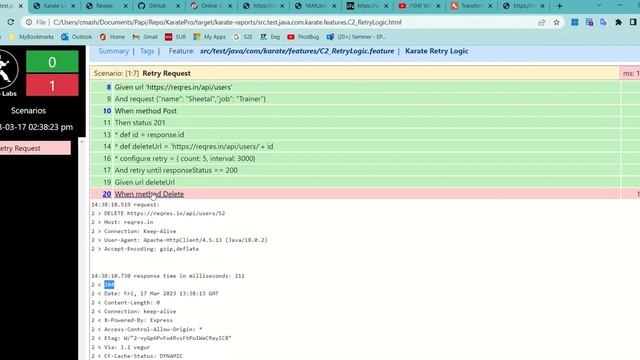
Task: Click the sidebar scrollbar up arrow
Action: pos(82,142)
